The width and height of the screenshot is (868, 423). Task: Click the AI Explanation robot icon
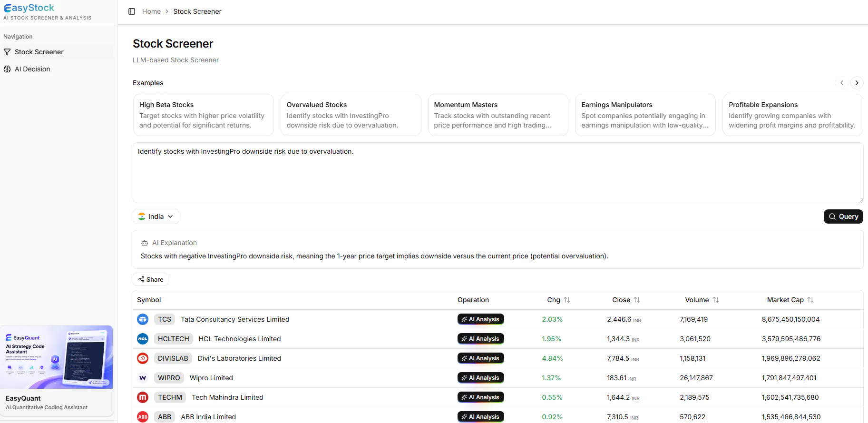coord(145,243)
